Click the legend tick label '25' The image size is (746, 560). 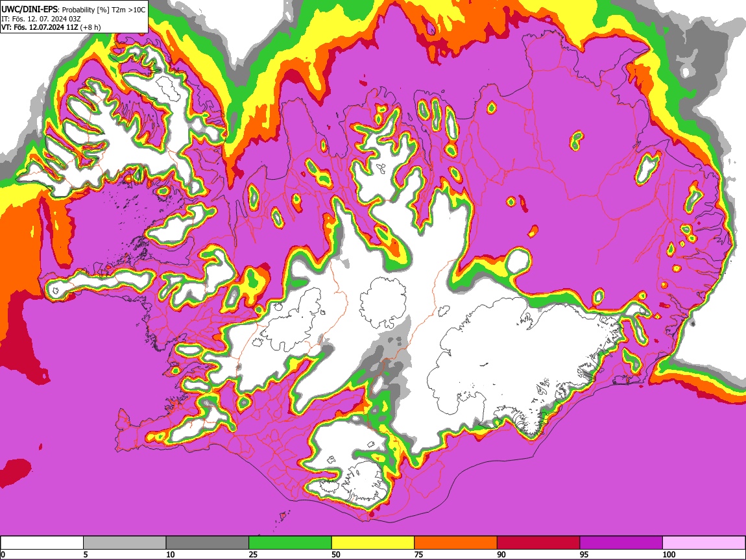tap(253, 554)
